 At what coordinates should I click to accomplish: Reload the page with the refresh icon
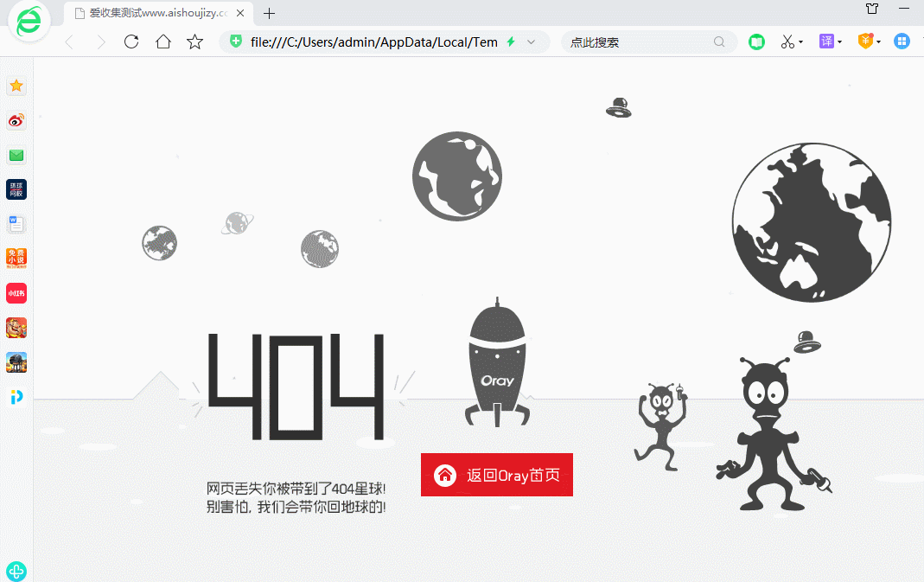[x=131, y=41]
